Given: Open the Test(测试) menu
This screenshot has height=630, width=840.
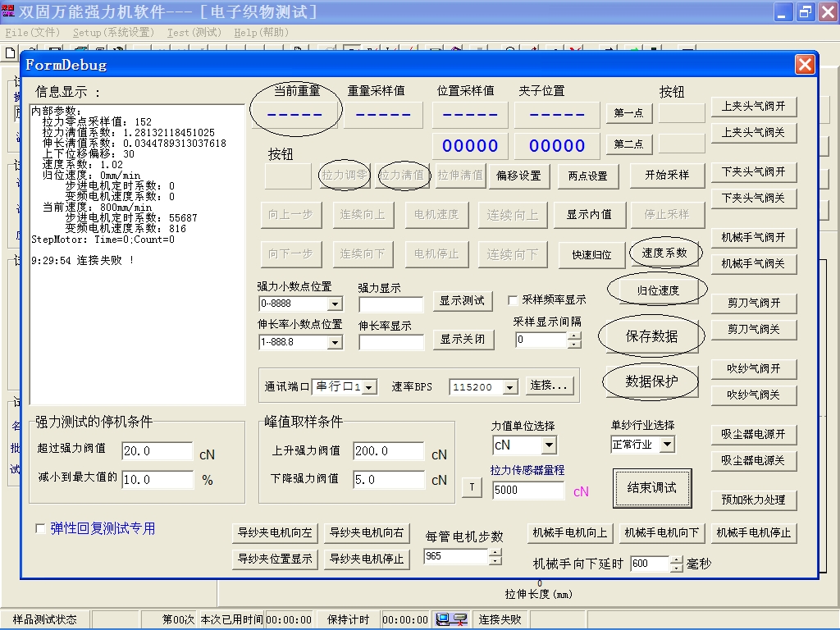Looking at the screenshot, I should [194, 33].
